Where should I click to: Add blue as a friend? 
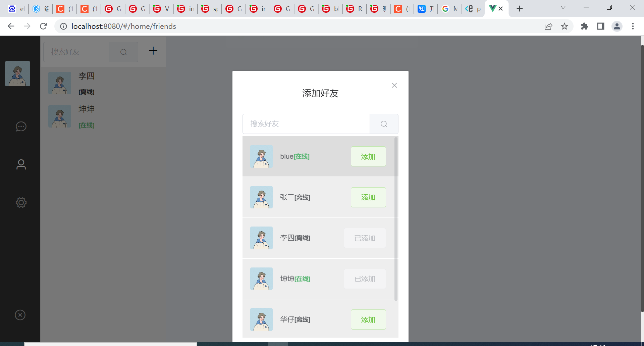coord(368,156)
